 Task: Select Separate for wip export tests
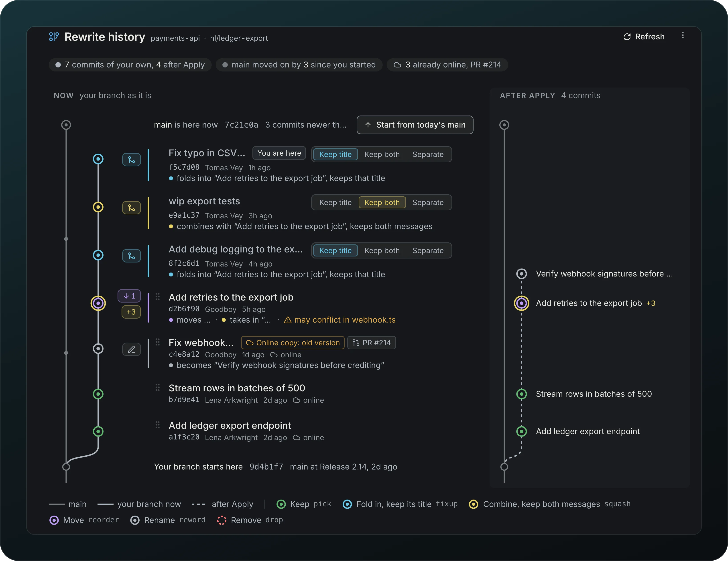point(428,202)
